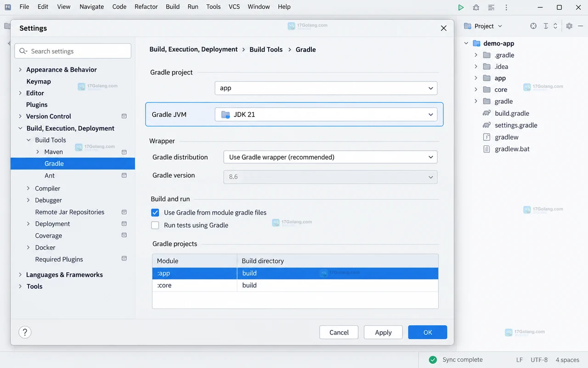Click 4 spaces indent in status bar
588x368 pixels.
pyautogui.click(x=567, y=360)
